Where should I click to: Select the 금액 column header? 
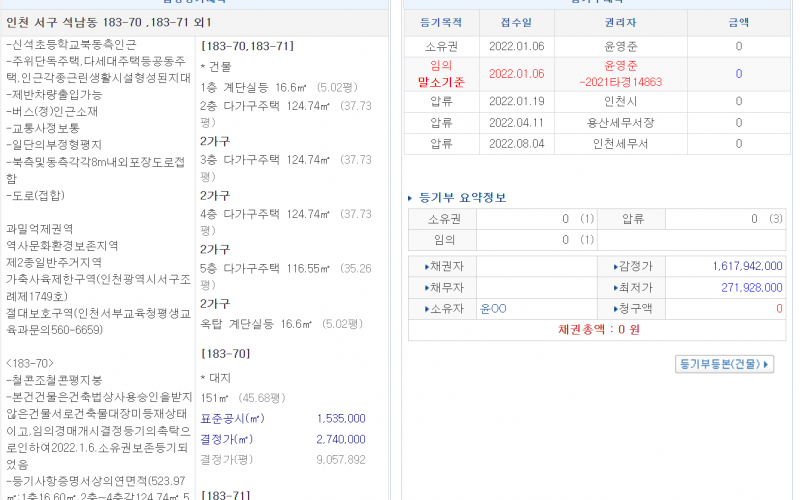tap(738, 21)
